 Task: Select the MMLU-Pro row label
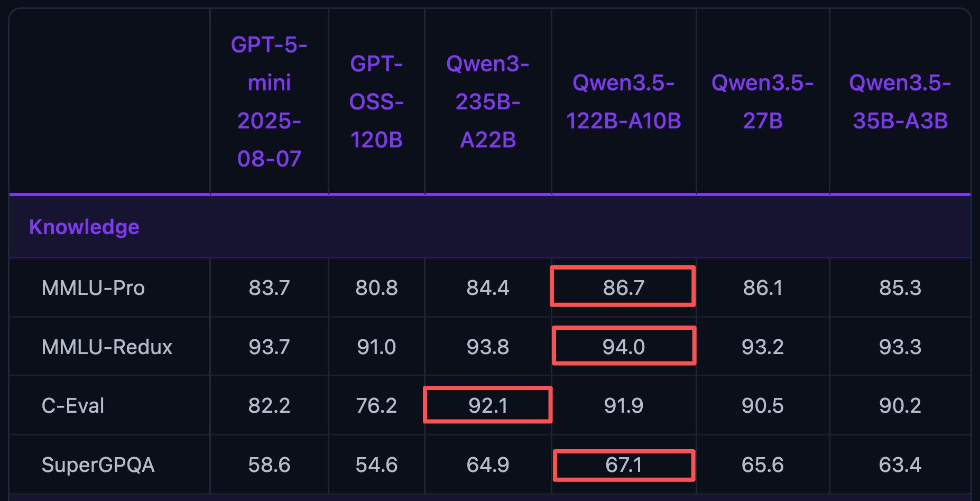click(x=93, y=287)
